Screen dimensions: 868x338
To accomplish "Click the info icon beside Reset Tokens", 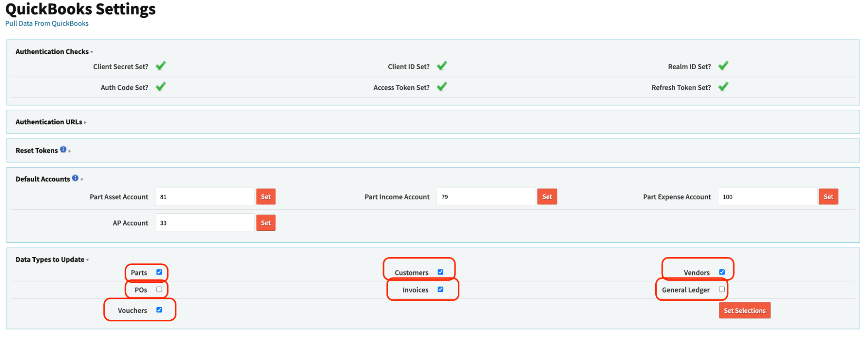I will pos(63,149).
